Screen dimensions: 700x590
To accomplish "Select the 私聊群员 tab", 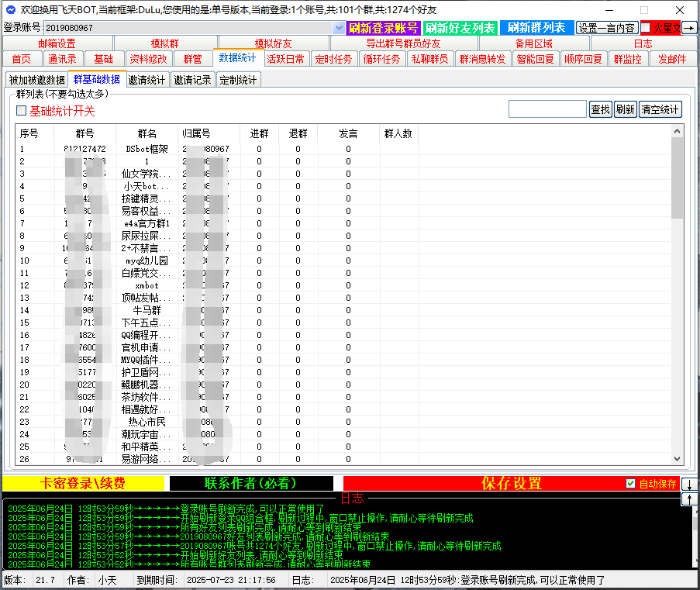I will (x=430, y=59).
